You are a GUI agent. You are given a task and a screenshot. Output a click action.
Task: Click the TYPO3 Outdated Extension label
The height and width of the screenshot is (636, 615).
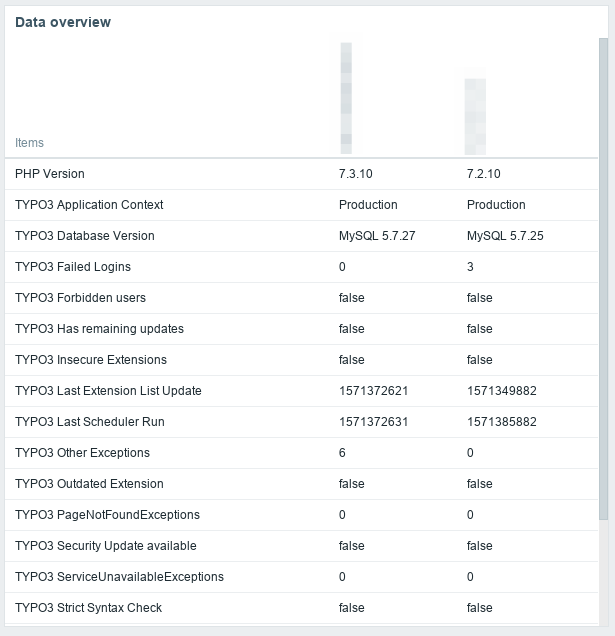click(x=89, y=484)
